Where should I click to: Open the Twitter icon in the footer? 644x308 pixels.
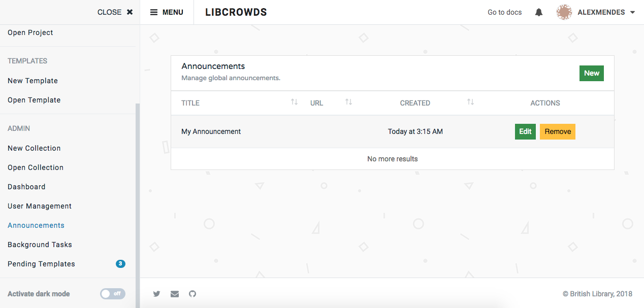pos(156,294)
